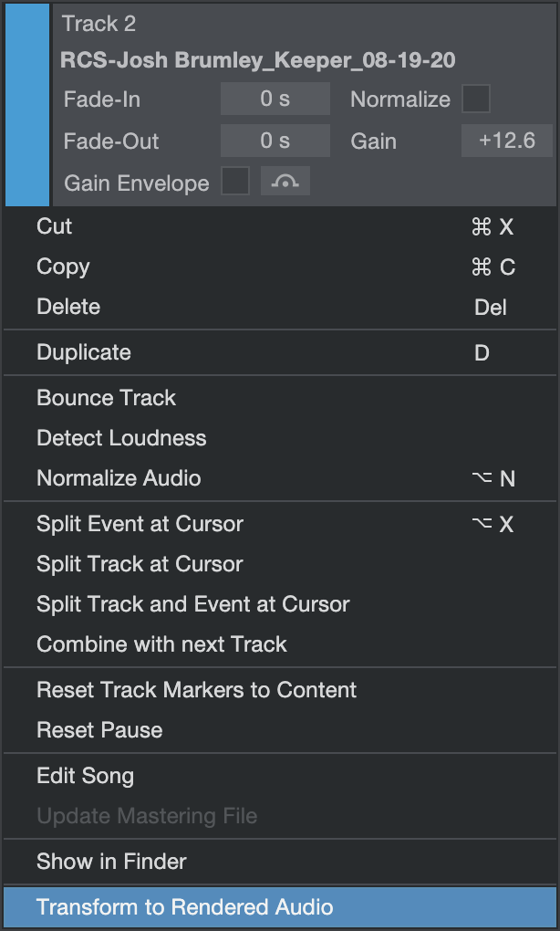Screen dimensions: 560x931
Task: Open Edit Song
Action: pyautogui.click(x=85, y=776)
